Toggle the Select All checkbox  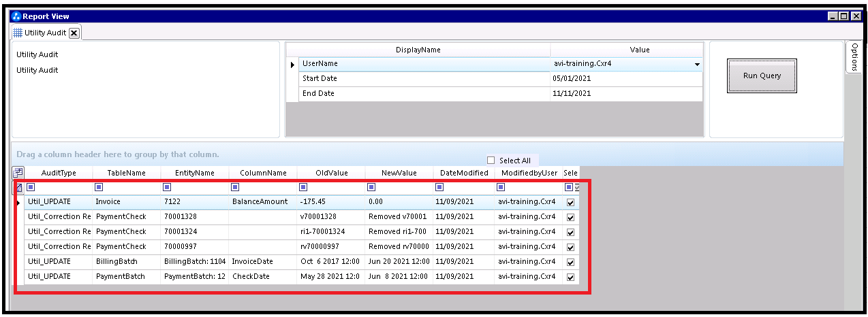click(491, 161)
